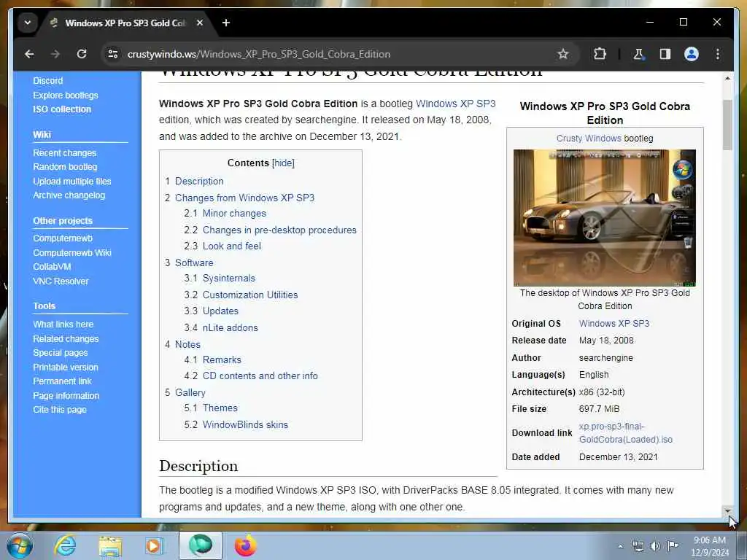The height and width of the screenshot is (560, 747).
Task: Open the taskbar clock showing 9:06 AM
Action: 709,546
